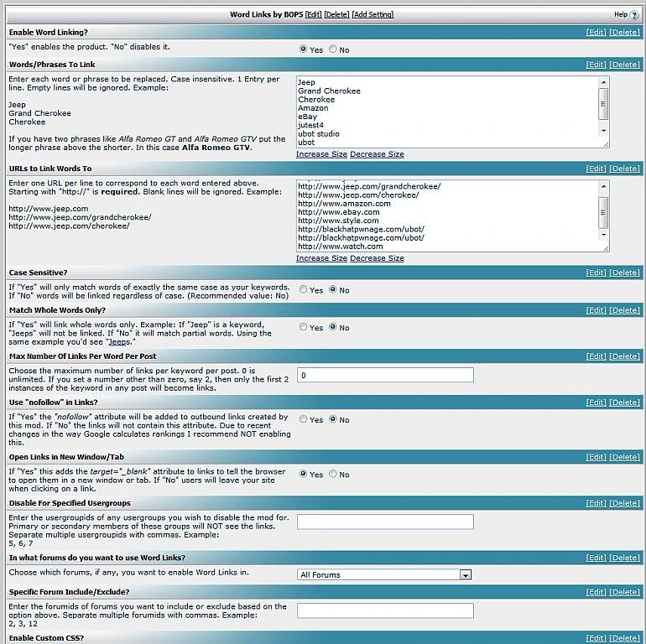Delete the Open Links in New Window/Tab setting
The height and width of the screenshot is (644, 646).
[624, 457]
